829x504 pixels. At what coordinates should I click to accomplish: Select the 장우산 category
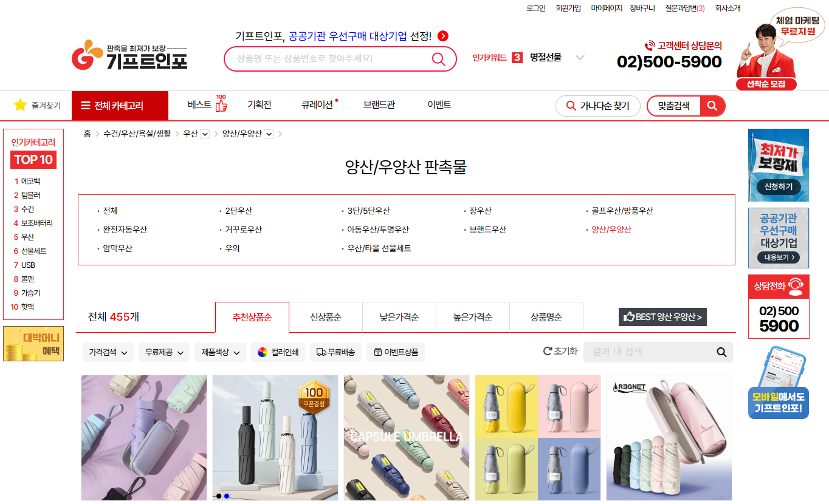pos(480,211)
